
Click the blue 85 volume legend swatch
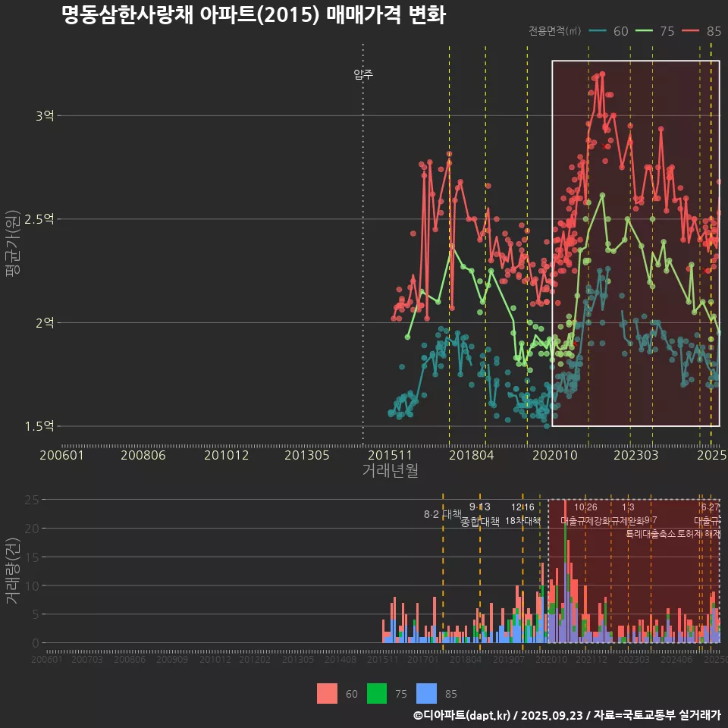point(427,694)
